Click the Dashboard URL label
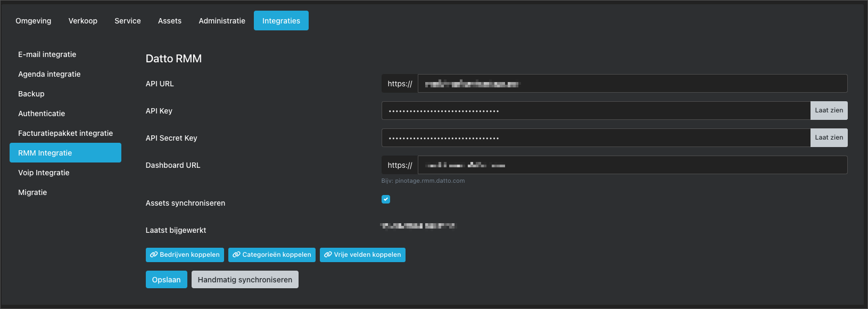Image resolution: width=868 pixels, height=309 pixels. tap(173, 165)
